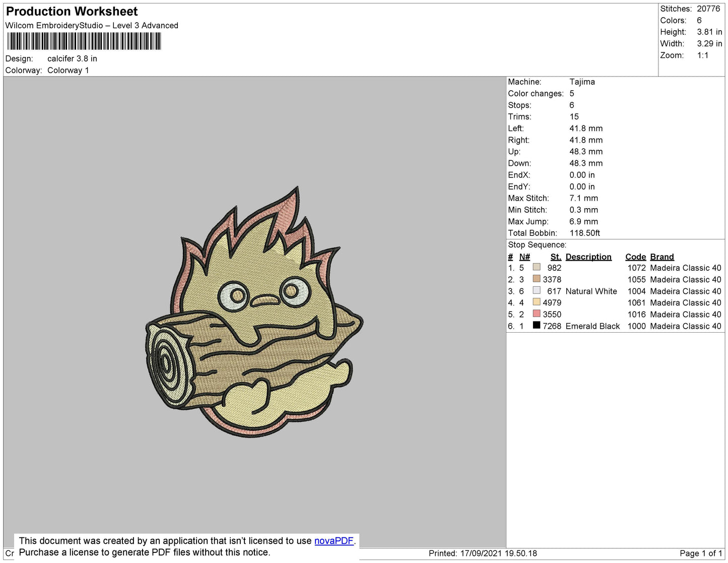The image size is (728, 563).
Task: Click the black Emerald Black color swatch
Action: [537, 326]
